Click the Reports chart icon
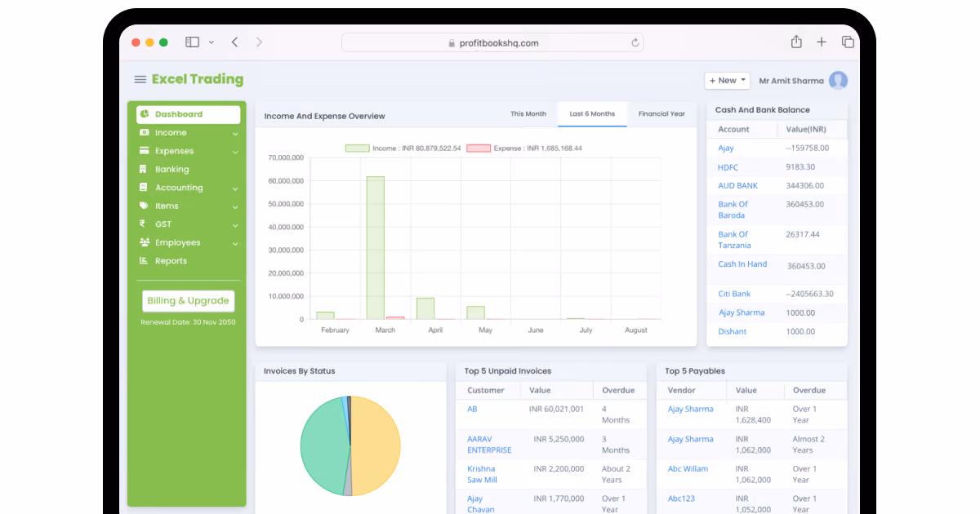This screenshot has height=514, width=980. 145,261
